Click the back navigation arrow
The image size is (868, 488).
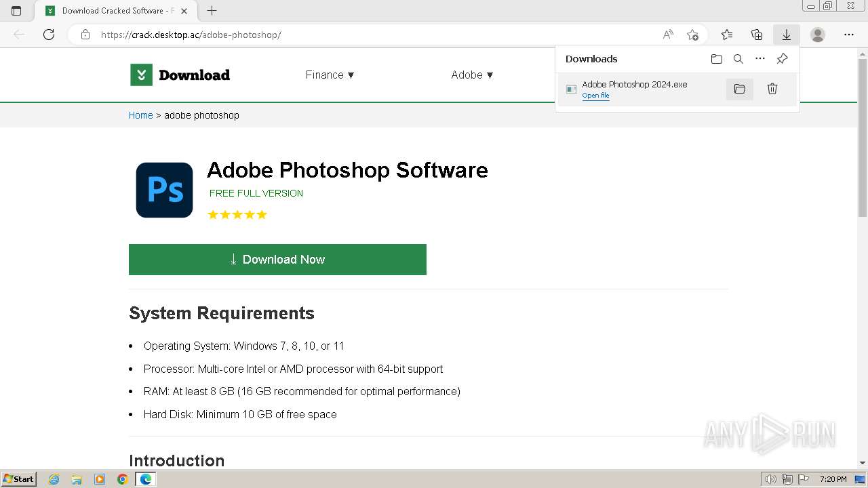(x=19, y=35)
